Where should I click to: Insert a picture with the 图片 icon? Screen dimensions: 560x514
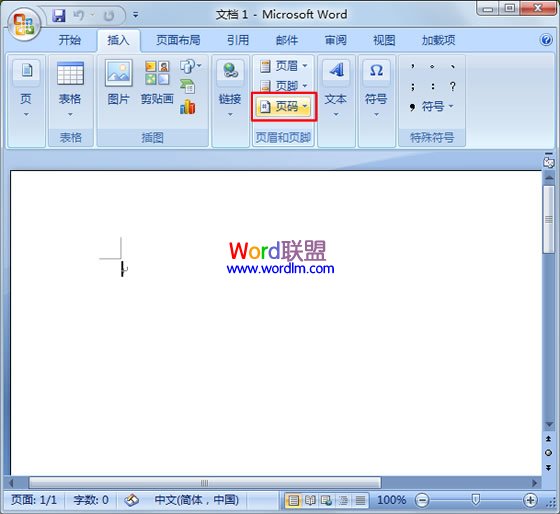(x=119, y=83)
